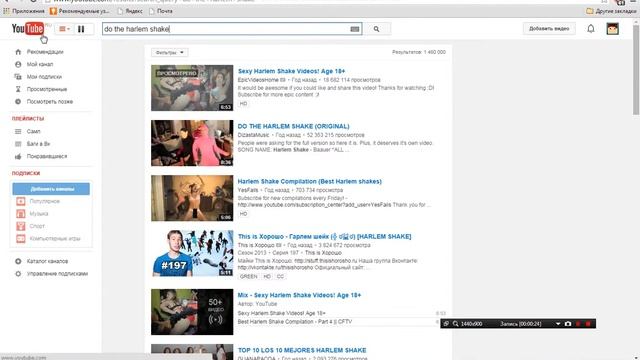The height and width of the screenshot is (360, 640).
Task: Open This is Хорошо Гарлем шейк title
Action: coord(324,236)
